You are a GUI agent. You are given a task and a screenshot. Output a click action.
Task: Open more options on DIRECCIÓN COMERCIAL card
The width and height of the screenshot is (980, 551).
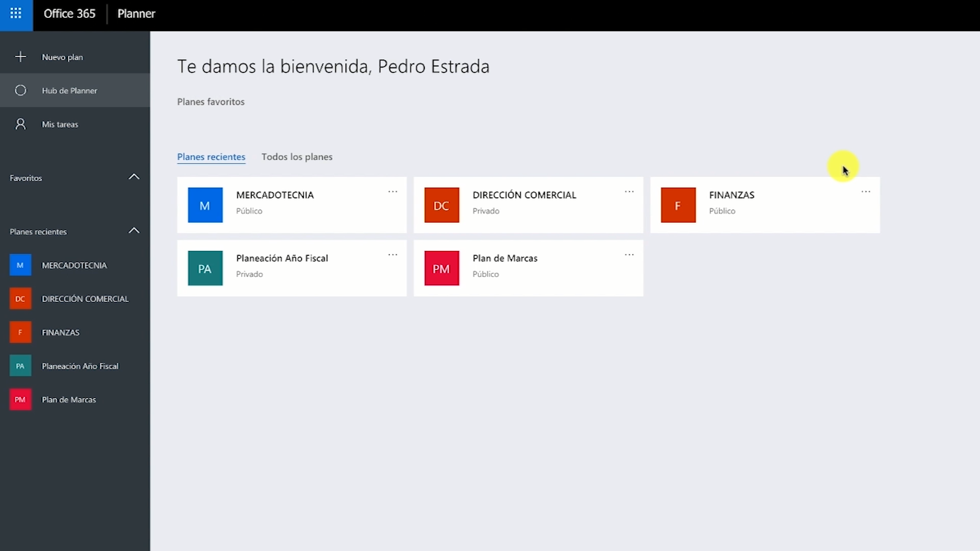point(629,192)
